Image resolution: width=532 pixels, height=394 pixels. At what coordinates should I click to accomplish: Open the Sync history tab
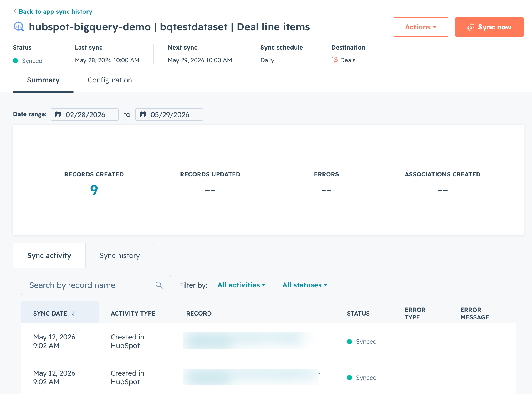pyautogui.click(x=120, y=255)
